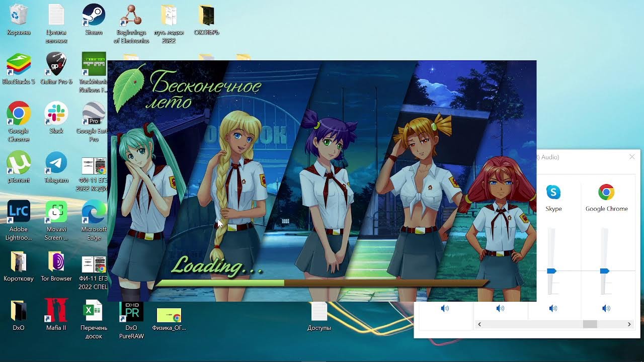Launch Google Chrome desktop shortcut
644x362 pixels.
click(19, 122)
